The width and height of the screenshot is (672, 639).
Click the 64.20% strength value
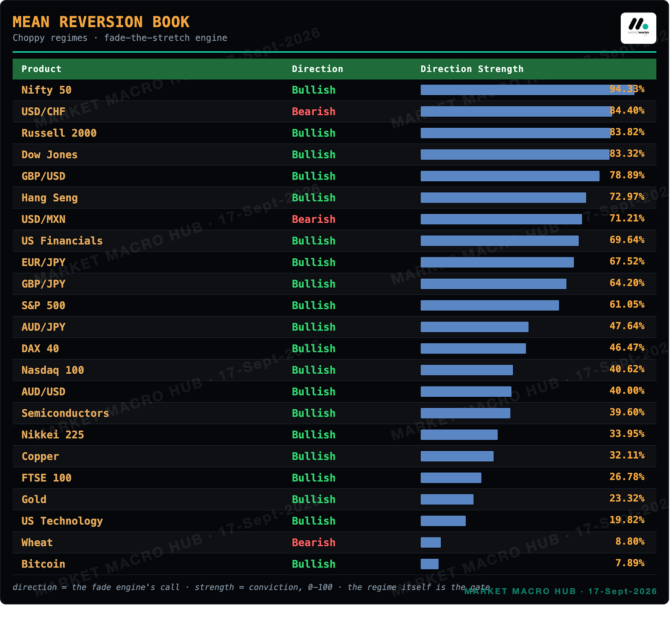point(627,283)
